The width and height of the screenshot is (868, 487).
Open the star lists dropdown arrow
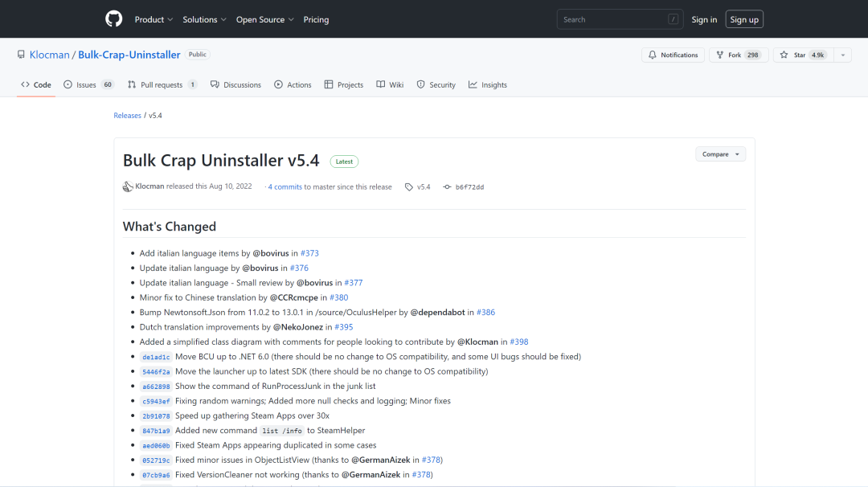(x=842, y=55)
